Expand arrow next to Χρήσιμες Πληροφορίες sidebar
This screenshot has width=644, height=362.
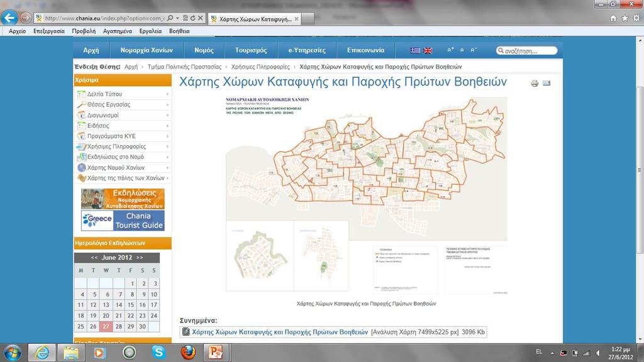coord(167,146)
